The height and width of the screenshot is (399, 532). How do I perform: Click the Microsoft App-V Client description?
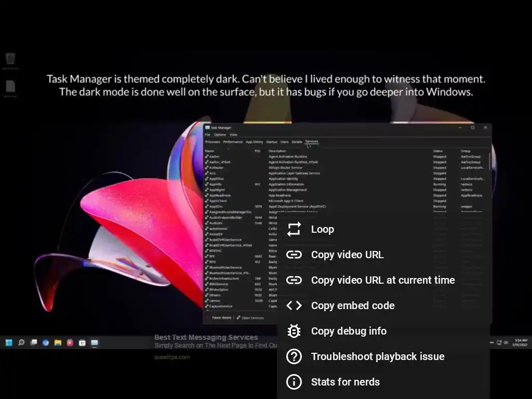click(286, 201)
